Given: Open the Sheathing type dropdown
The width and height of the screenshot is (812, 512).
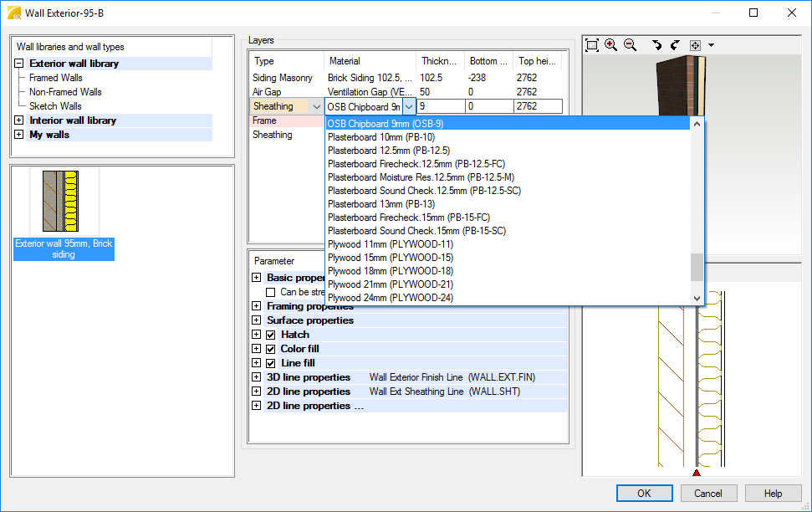Looking at the screenshot, I should [316, 107].
